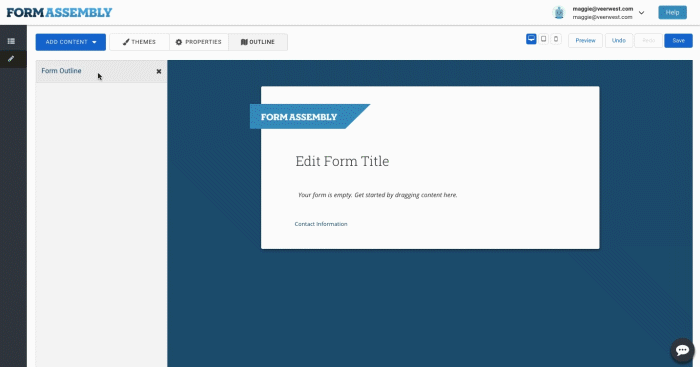Screen dimensions: 700x367
Task: Switch to the Outline tab
Action: click(x=258, y=42)
